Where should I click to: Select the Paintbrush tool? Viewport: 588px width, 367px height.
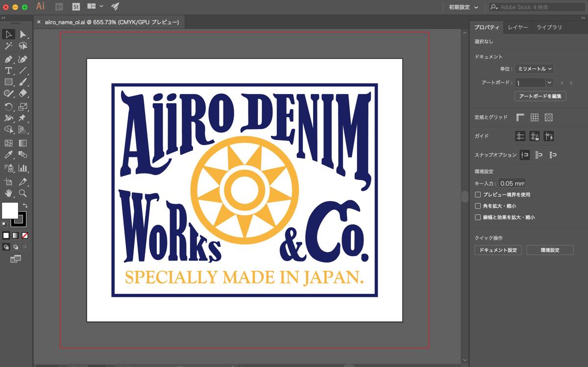click(23, 82)
